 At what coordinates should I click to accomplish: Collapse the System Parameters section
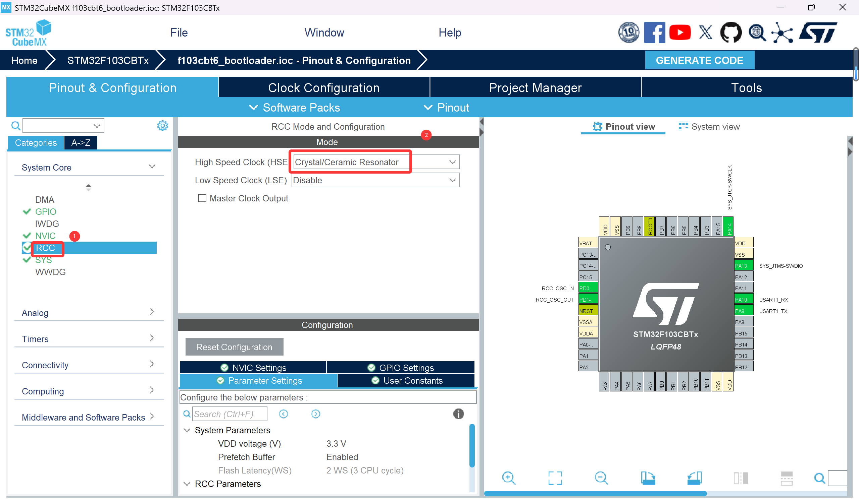pos(187,430)
